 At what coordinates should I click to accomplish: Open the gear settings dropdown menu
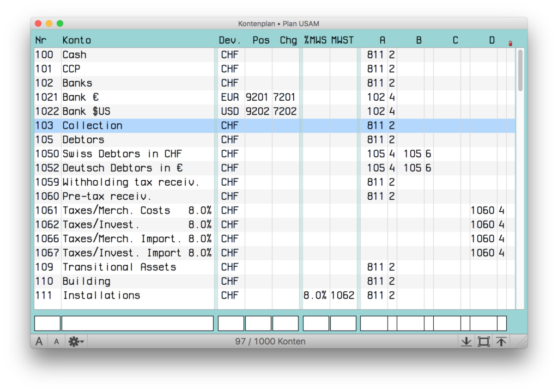75,341
